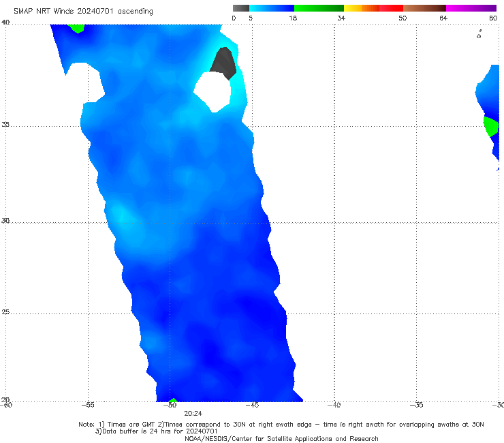Click the brown segment of the color bar
The width and height of the screenshot is (504, 443).
tap(424, 8)
